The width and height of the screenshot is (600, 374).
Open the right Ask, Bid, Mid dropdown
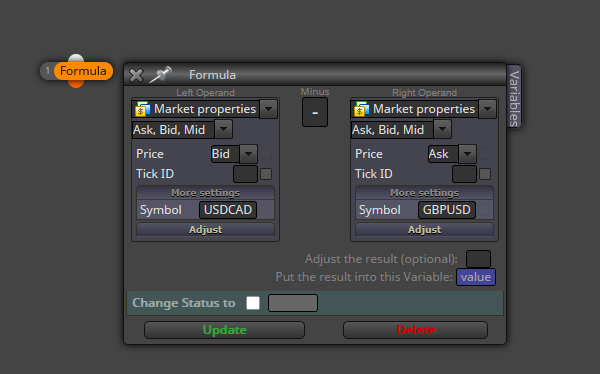(x=442, y=129)
